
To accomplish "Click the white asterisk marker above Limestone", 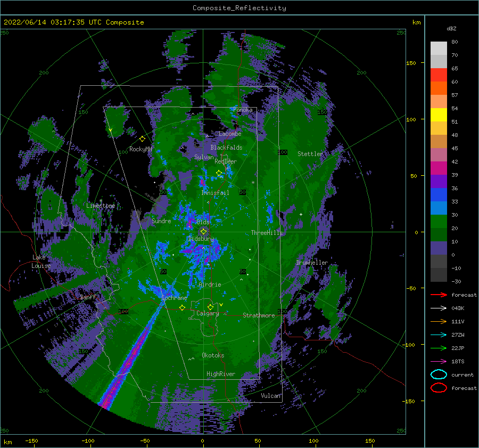I will pos(101,201).
